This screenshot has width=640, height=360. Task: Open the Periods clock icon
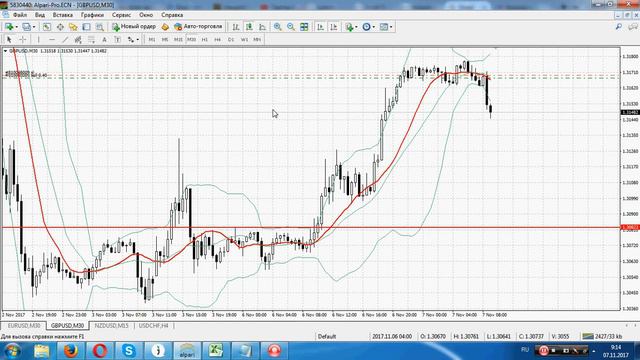tap(367, 27)
